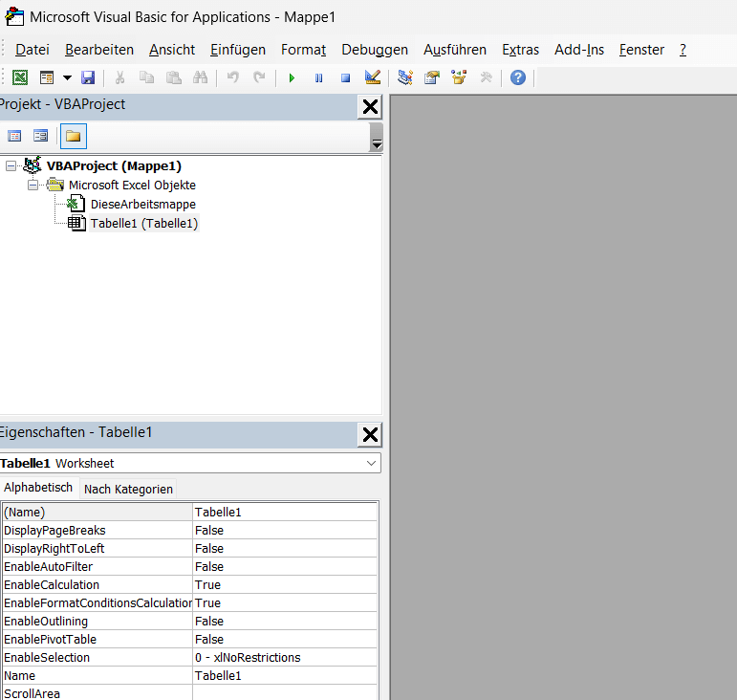737x700 pixels.
Task: Select the Microsoft Excel Objekte folder
Action: tap(132, 186)
